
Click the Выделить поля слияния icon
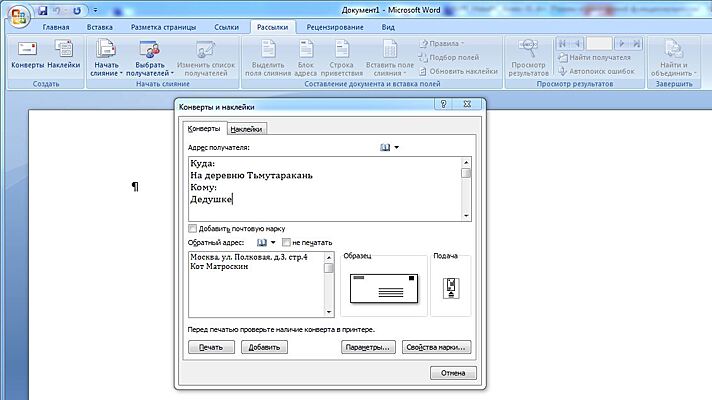(268, 54)
